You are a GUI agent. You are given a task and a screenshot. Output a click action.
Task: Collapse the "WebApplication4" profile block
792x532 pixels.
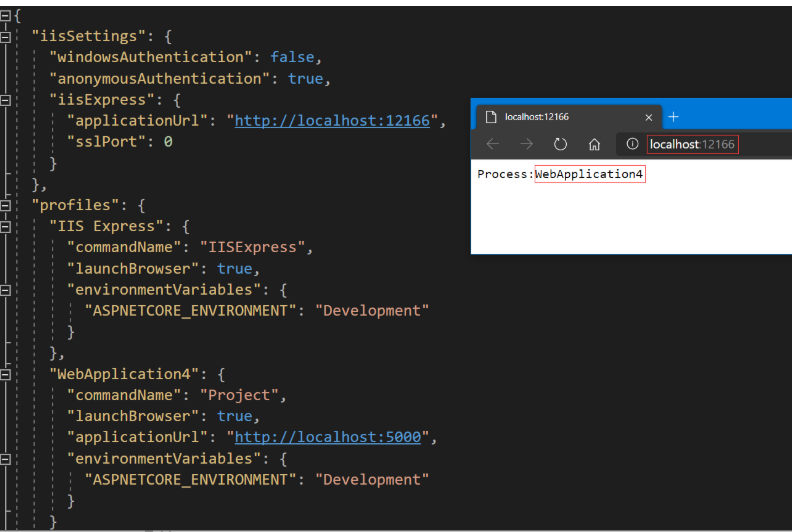[5, 375]
